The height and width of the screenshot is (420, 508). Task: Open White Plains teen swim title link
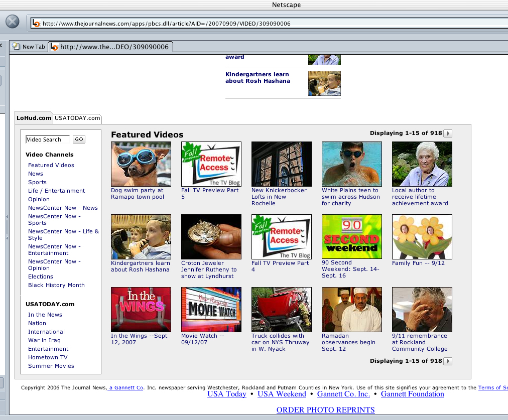click(350, 197)
